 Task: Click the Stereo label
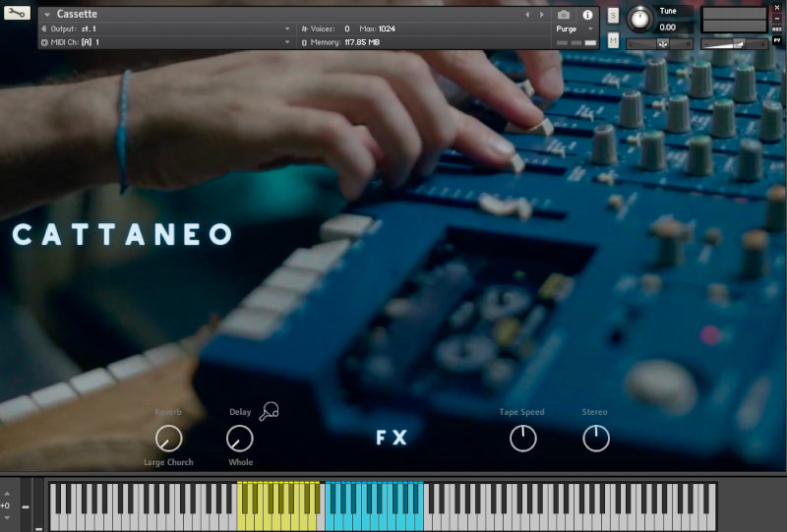[595, 412]
